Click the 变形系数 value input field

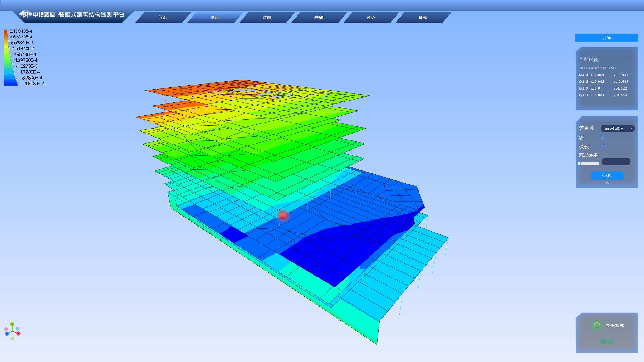[616, 162]
